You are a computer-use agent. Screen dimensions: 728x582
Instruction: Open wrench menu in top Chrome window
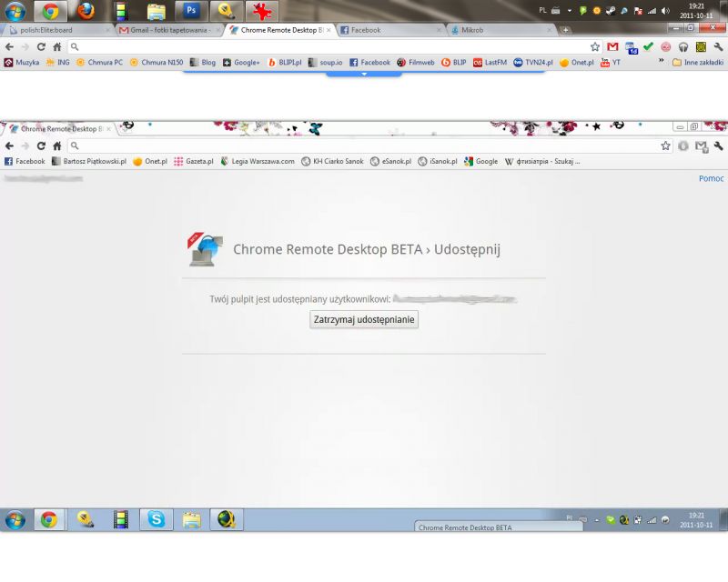[x=718, y=46]
